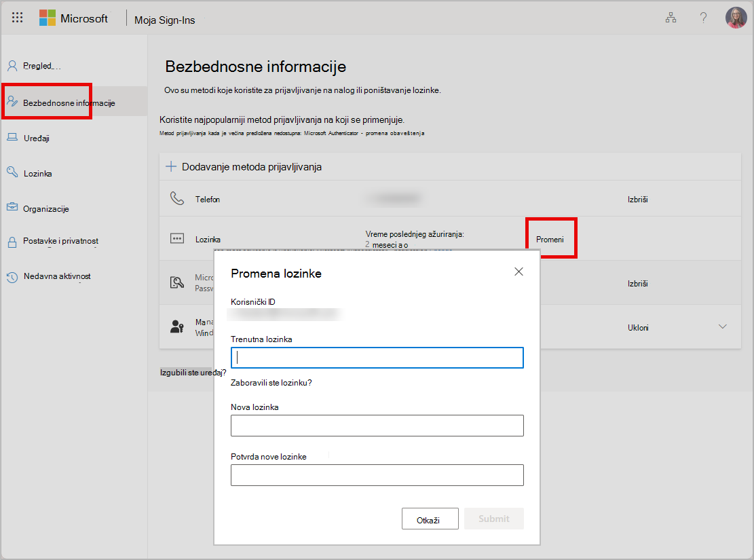The height and width of the screenshot is (560, 754).
Task: Open the user profile avatar
Action: [x=736, y=18]
